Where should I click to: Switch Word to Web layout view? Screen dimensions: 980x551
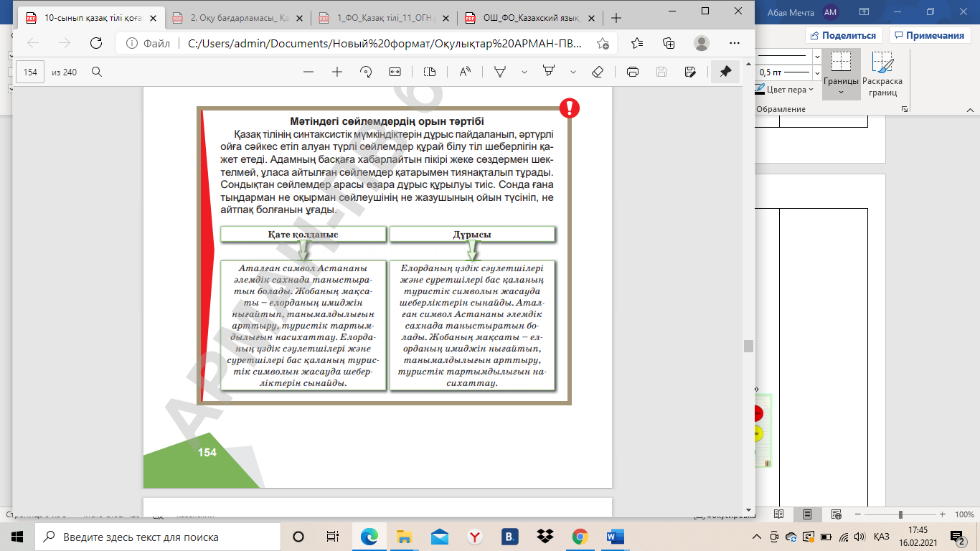pos(836,514)
